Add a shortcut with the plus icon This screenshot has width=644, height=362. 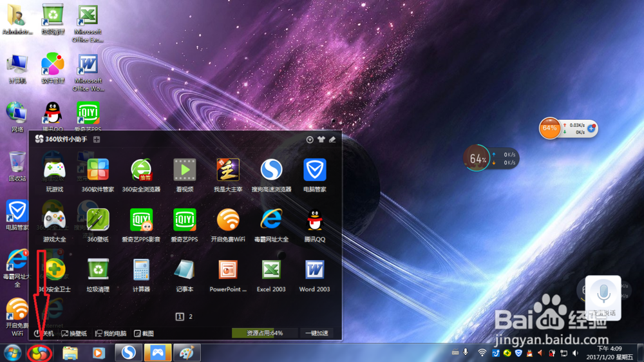coord(97,139)
